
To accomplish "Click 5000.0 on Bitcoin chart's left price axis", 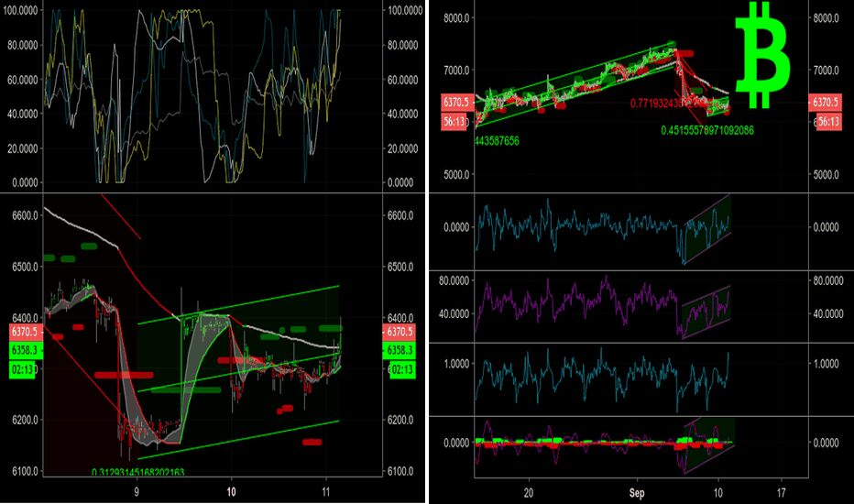I will coord(456,174).
